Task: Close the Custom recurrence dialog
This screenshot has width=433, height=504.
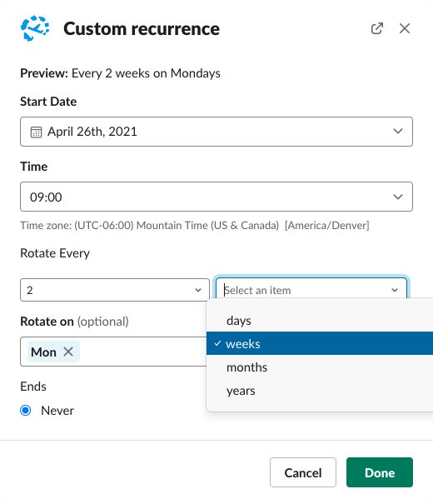Action: point(405,28)
